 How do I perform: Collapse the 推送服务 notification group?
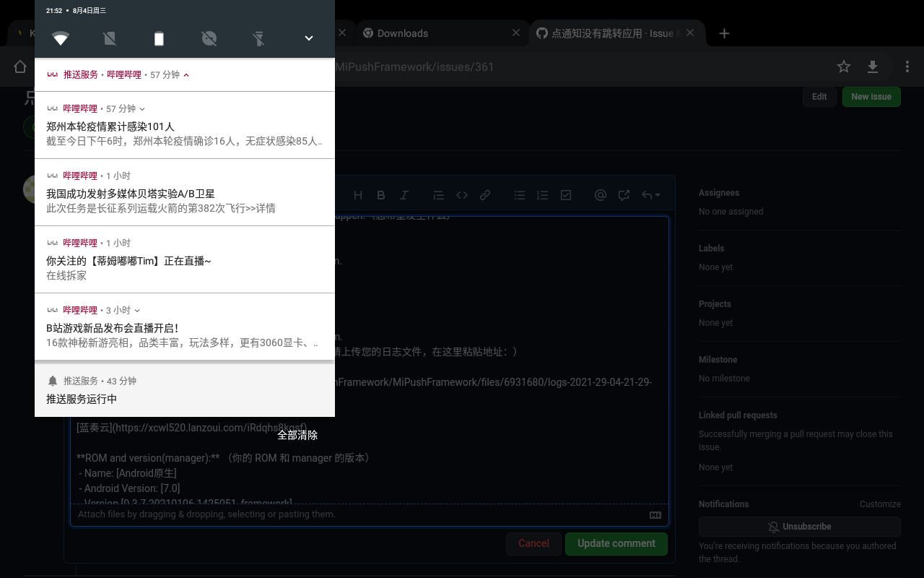point(186,74)
